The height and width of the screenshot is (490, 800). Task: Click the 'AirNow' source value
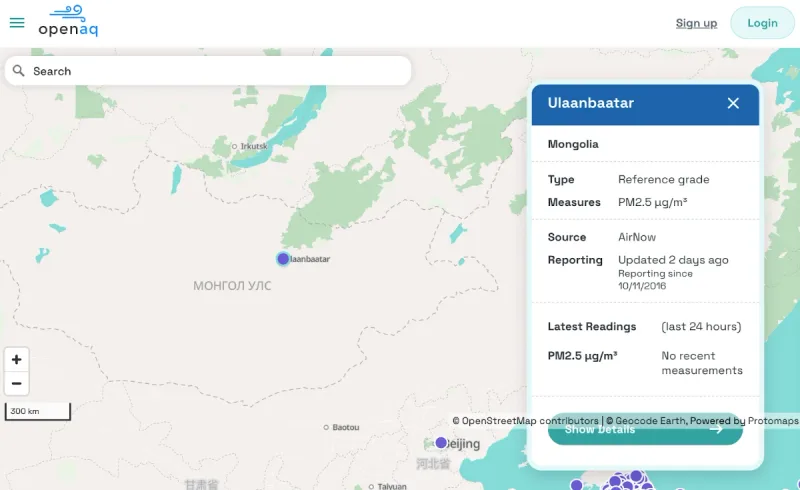(x=637, y=237)
